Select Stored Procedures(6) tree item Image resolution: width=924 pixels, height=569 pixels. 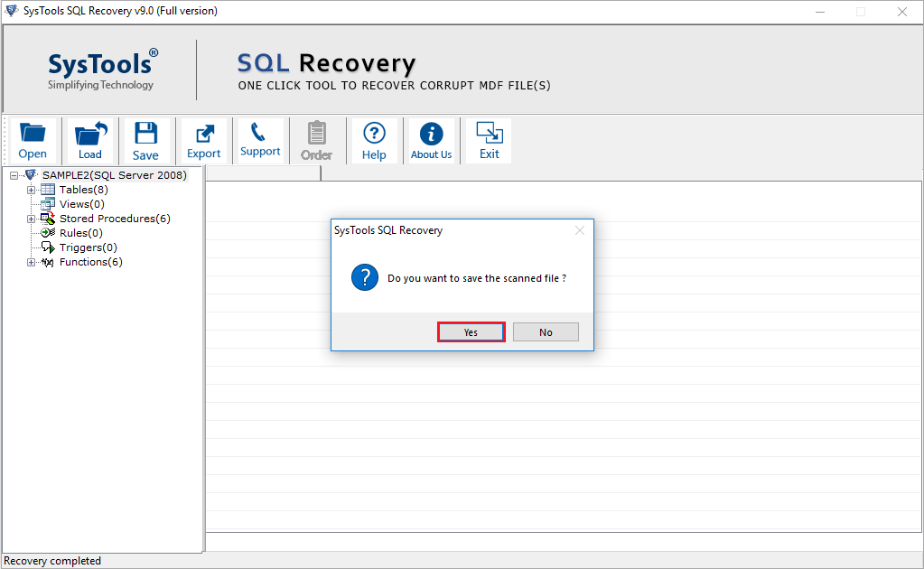[x=115, y=219]
